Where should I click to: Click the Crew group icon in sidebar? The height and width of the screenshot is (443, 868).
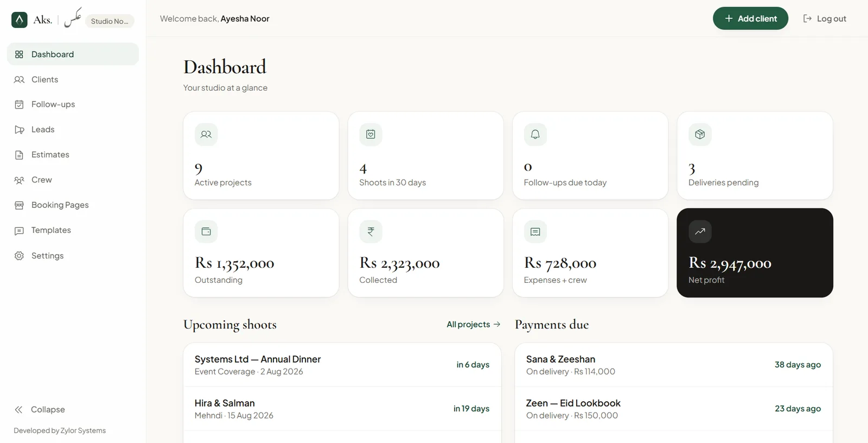coord(19,180)
